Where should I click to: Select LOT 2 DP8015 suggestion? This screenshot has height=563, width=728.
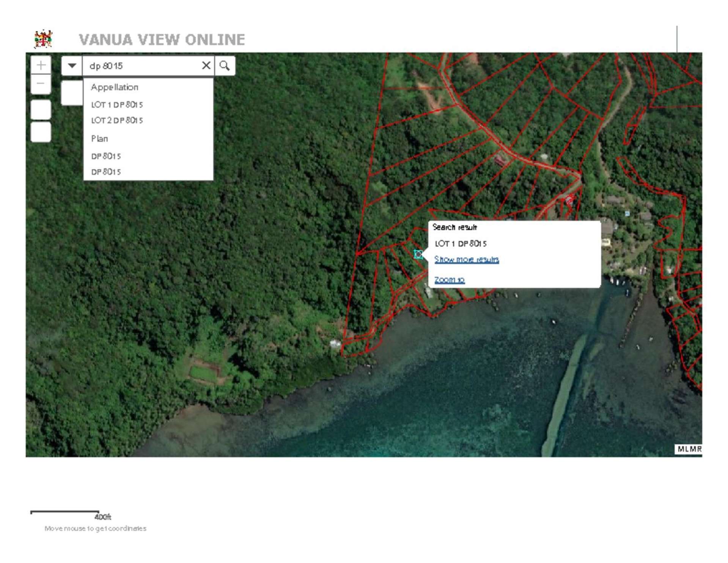point(116,120)
